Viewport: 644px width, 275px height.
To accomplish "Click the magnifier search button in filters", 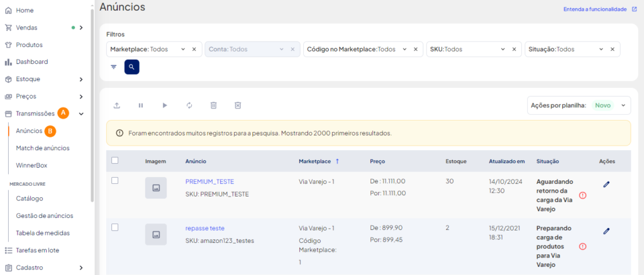I will [132, 67].
